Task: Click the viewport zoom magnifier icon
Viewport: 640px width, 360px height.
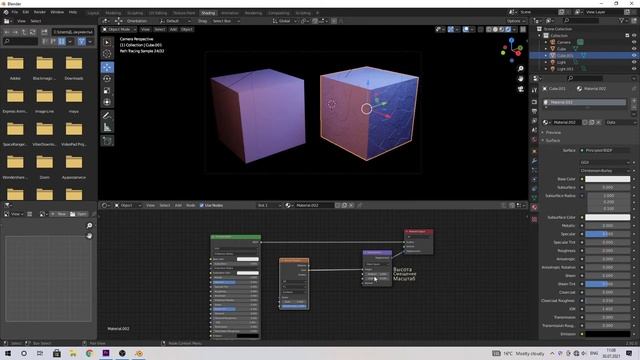Action: [x=520, y=69]
